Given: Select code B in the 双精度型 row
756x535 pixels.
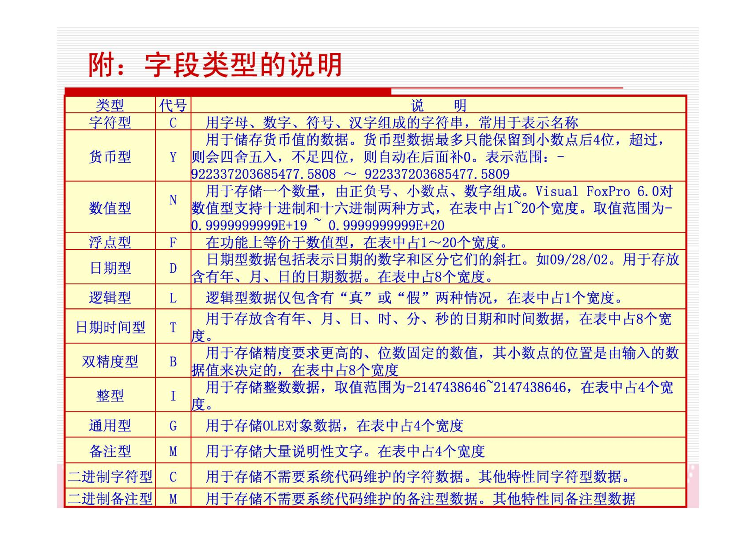Looking at the screenshot, I should click(173, 361).
